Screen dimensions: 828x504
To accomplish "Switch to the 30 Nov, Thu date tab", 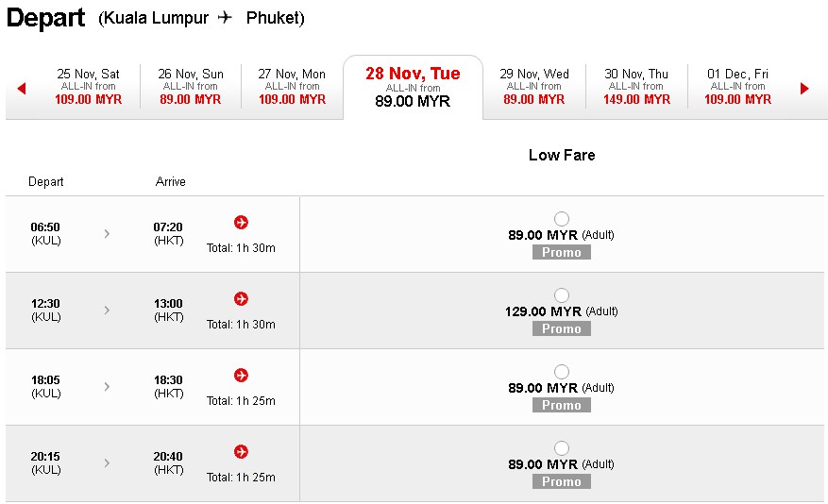I will click(x=636, y=87).
